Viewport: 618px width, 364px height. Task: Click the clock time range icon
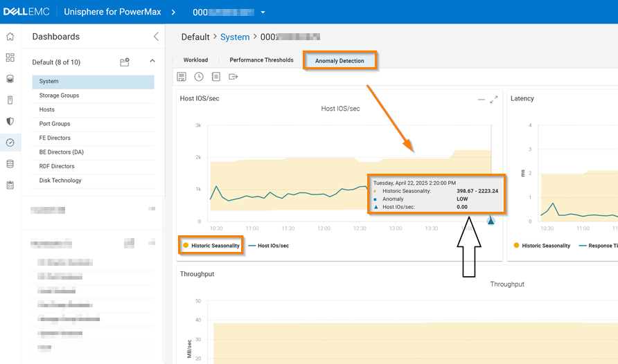tap(199, 77)
